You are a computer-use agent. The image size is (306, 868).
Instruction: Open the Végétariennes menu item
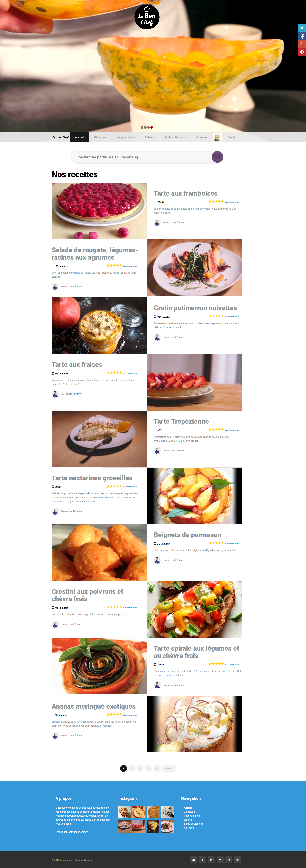pos(126,137)
